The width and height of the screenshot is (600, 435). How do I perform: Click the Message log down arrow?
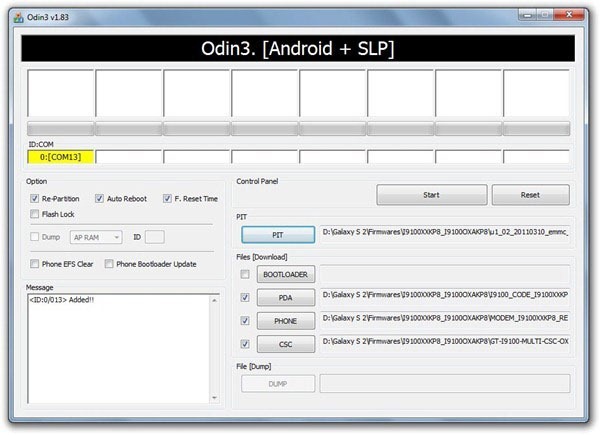[214, 398]
